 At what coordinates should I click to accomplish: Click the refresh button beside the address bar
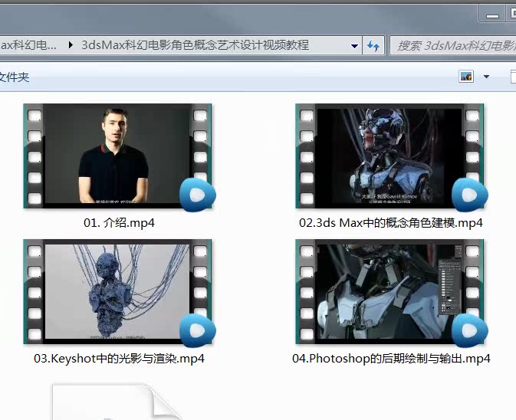tap(373, 45)
